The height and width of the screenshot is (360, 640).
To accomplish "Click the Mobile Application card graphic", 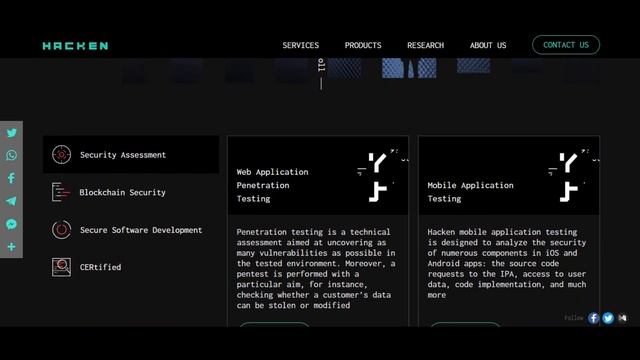I will pyautogui.click(x=573, y=176).
